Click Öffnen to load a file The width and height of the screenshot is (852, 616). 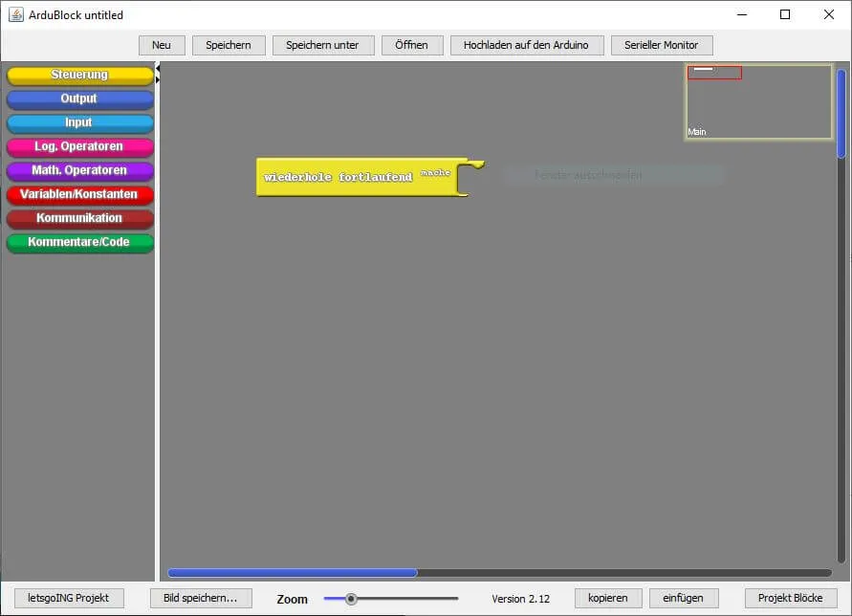[x=412, y=45]
